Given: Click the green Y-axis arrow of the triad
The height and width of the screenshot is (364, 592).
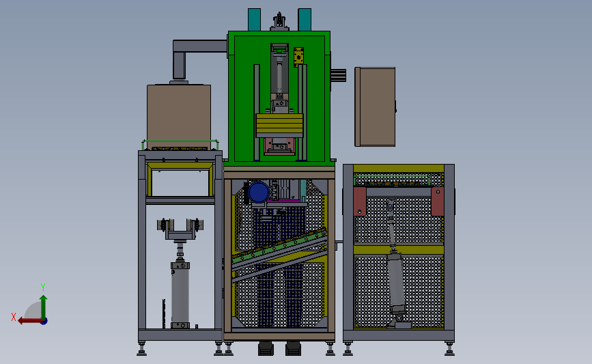Looking at the screenshot, I should [44, 307].
